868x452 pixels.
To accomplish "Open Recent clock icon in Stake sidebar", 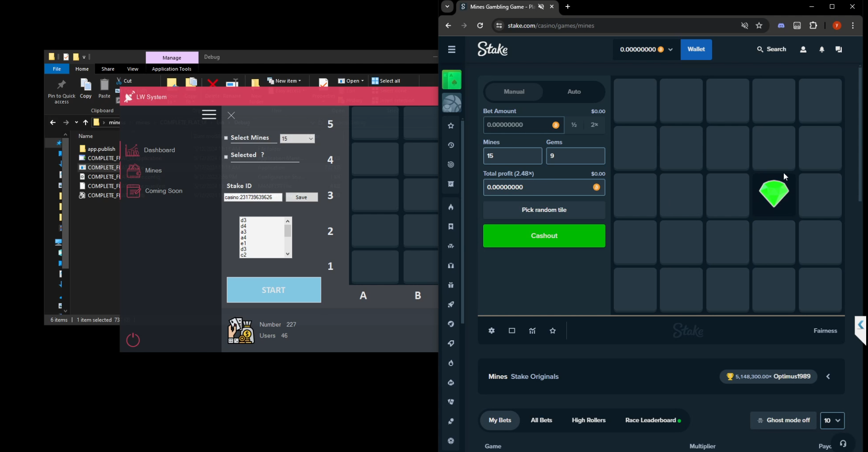I will pyautogui.click(x=451, y=145).
